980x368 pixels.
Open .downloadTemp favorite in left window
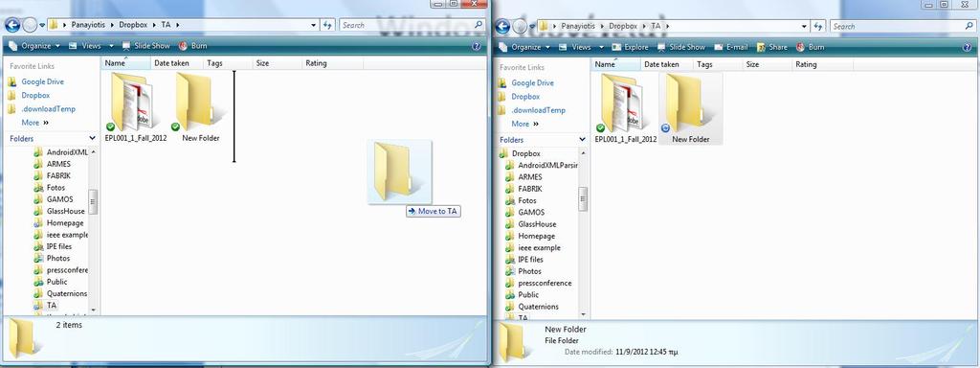48,109
